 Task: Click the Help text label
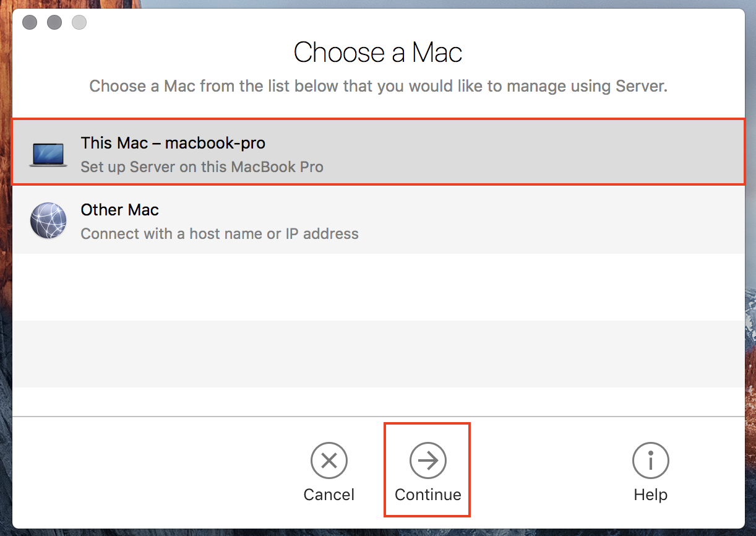coord(650,495)
